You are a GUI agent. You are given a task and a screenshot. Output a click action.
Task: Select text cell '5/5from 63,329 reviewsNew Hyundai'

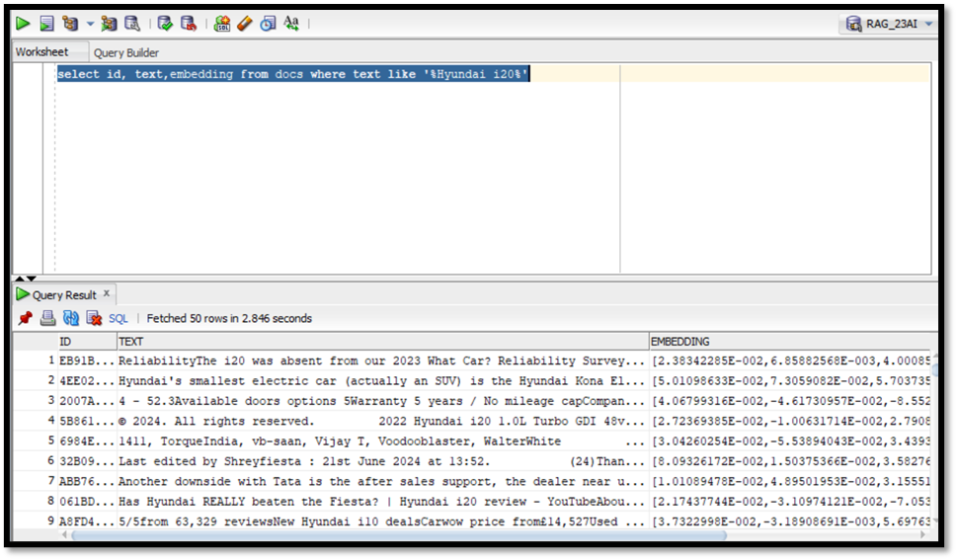pyautogui.click(x=382, y=522)
